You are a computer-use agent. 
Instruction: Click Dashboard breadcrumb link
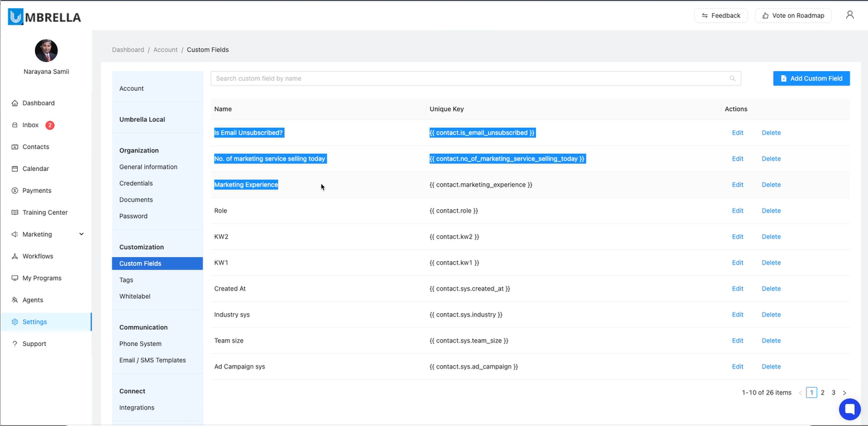pos(128,50)
